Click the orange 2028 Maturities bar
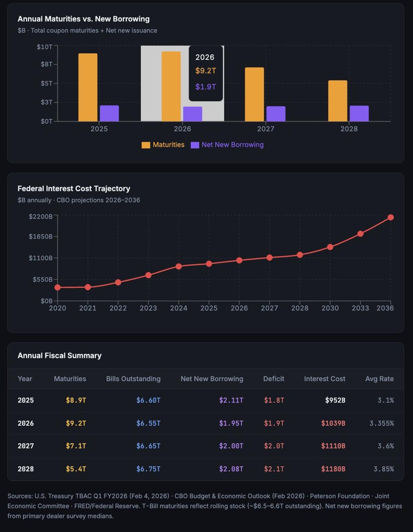Image resolution: width=413 pixels, height=532 pixels. point(338,101)
